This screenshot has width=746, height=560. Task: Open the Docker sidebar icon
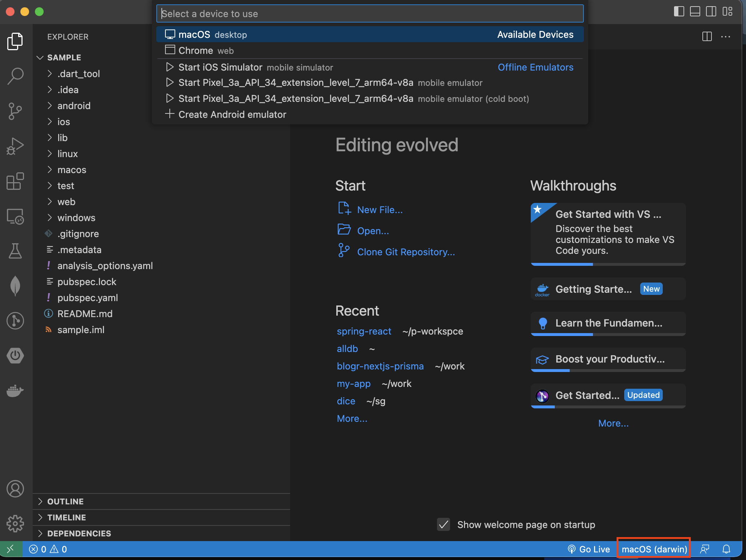click(15, 391)
